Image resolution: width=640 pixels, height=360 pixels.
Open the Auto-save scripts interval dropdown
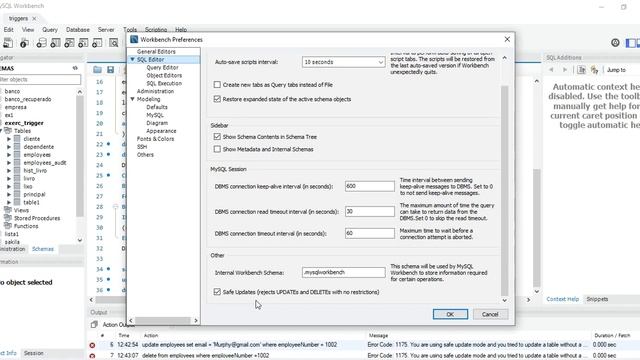[x=343, y=62]
